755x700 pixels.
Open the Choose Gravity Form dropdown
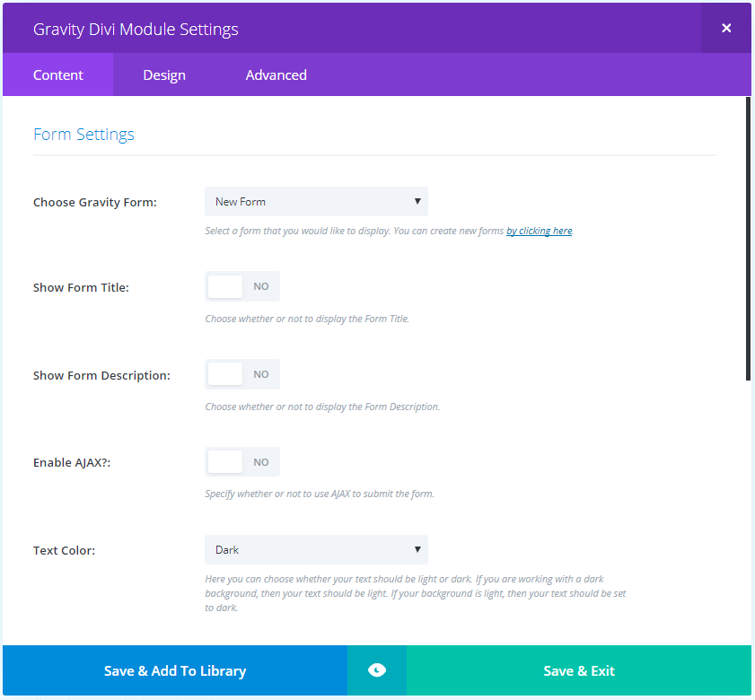click(x=316, y=202)
